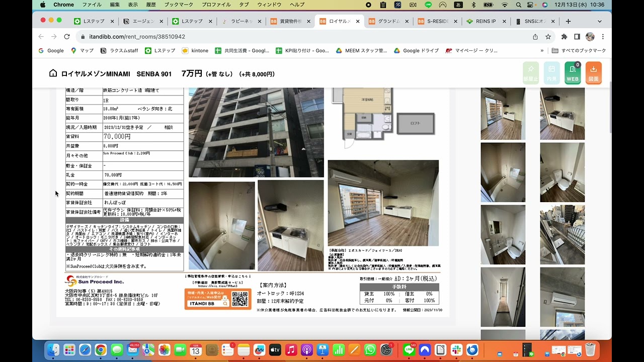
Task: Switch to the S-RESIDE tab
Action: (438, 21)
